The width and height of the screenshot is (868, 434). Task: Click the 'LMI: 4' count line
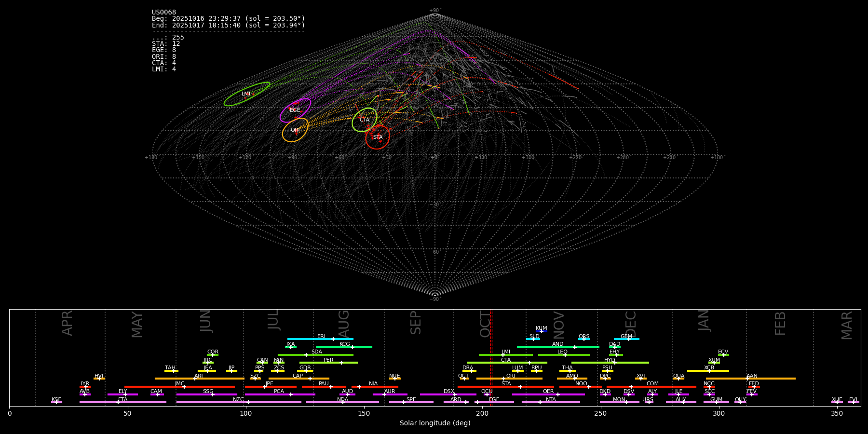point(164,69)
